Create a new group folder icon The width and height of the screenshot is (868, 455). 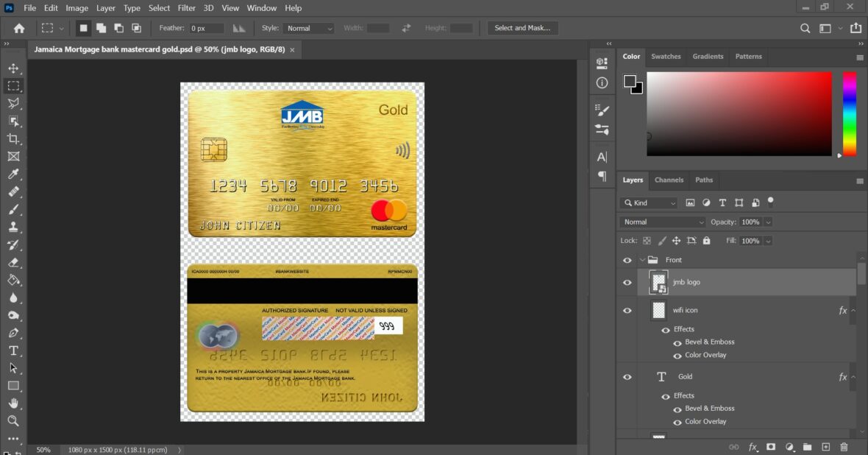[x=807, y=447]
